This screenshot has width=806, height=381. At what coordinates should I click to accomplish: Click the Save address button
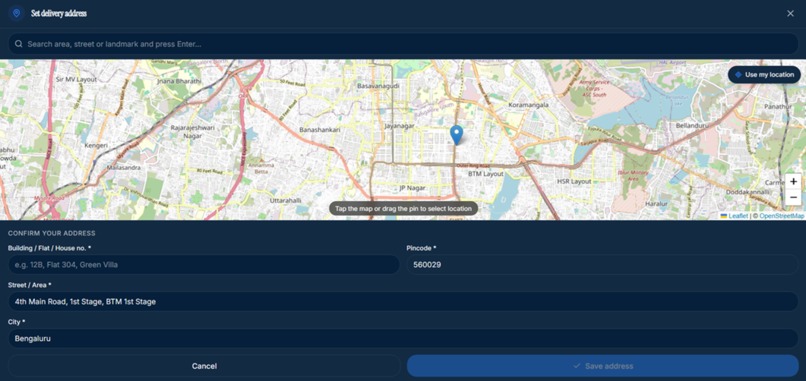click(602, 366)
